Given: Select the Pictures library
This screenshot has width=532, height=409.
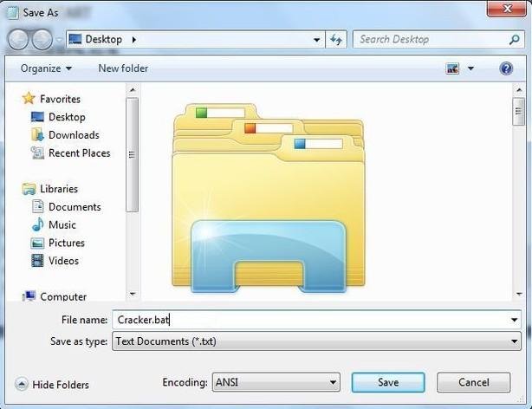Looking at the screenshot, I should (66, 243).
